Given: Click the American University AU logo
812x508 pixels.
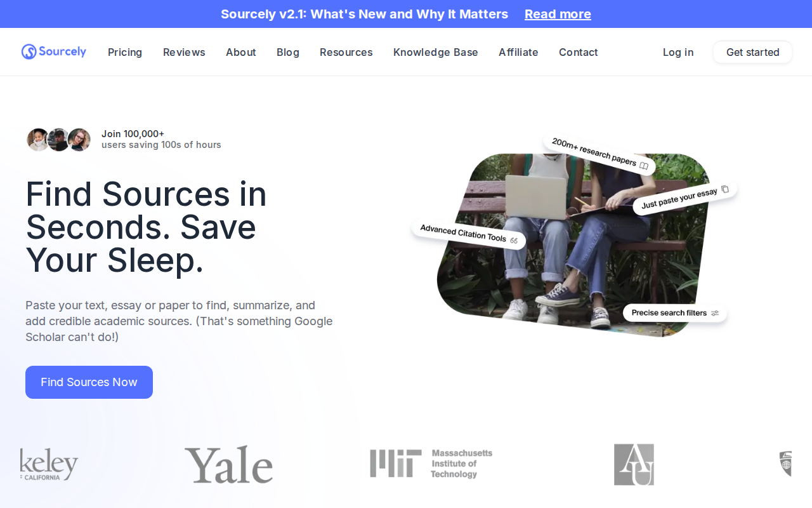Looking at the screenshot, I should [634, 465].
